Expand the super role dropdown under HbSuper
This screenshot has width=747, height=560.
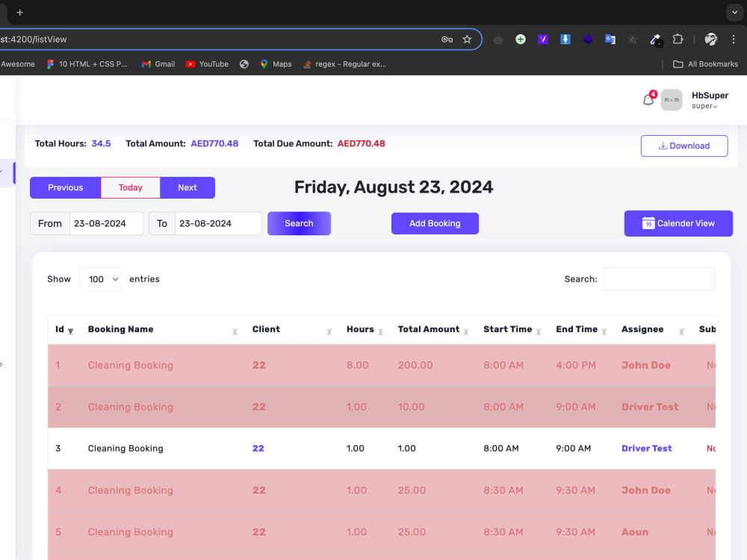pos(704,106)
